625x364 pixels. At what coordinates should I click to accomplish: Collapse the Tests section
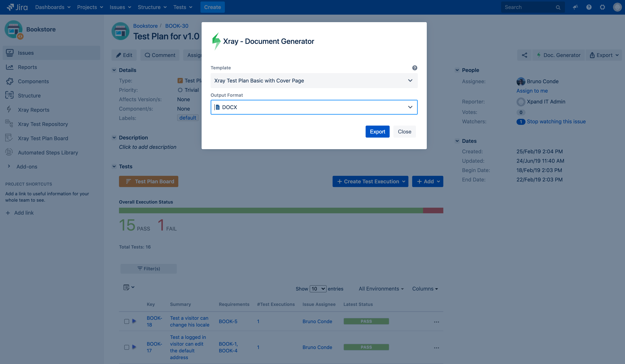(114, 166)
